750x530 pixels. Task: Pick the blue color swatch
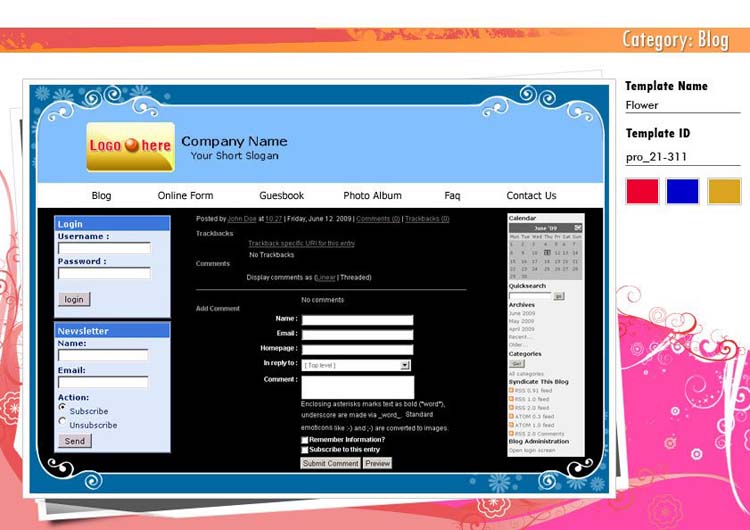(682, 191)
